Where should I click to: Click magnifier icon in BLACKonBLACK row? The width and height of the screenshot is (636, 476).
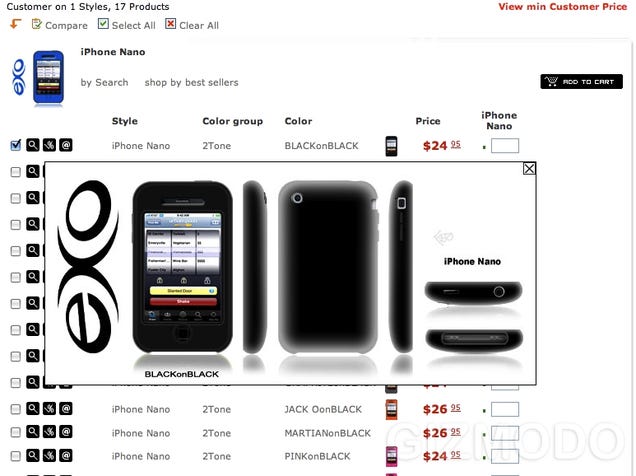point(33,145)
